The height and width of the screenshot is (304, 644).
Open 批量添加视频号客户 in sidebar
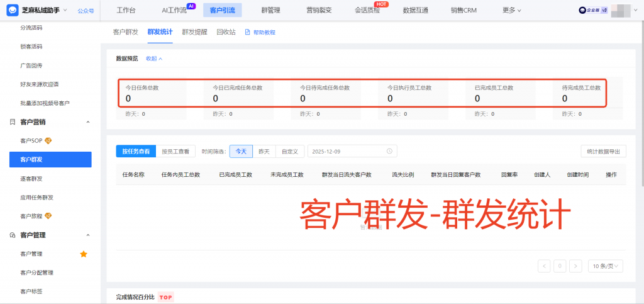pyautogui.click(x=45, y=103)
